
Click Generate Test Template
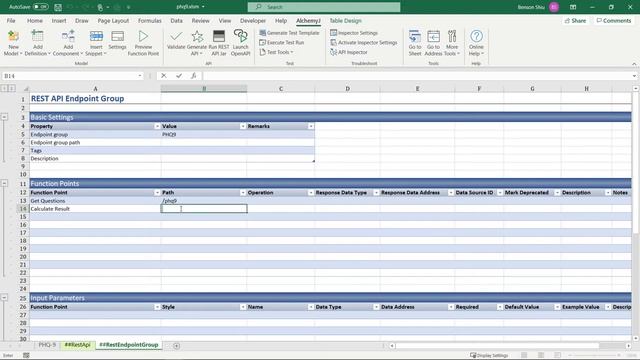[x=289, y=33]
